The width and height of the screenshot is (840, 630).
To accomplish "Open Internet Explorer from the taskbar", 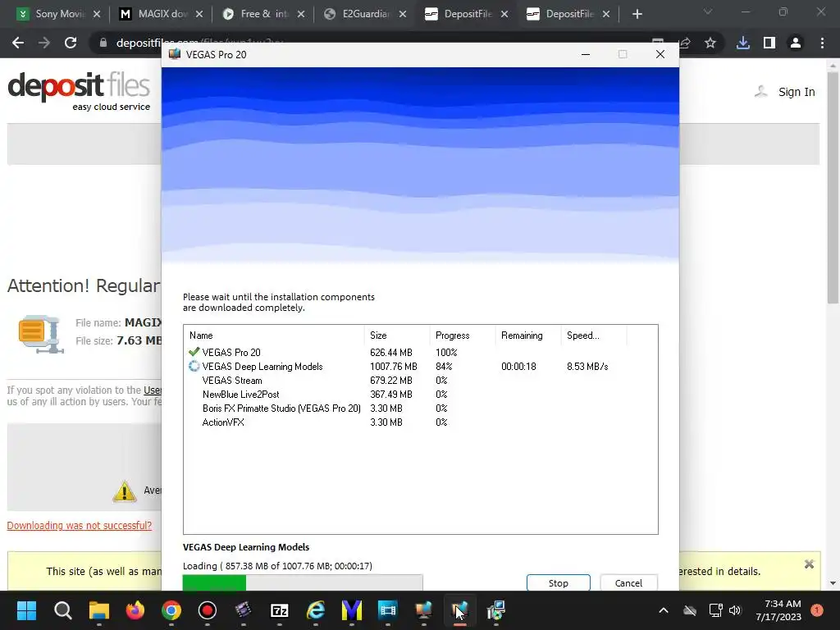I will [316, 610].
